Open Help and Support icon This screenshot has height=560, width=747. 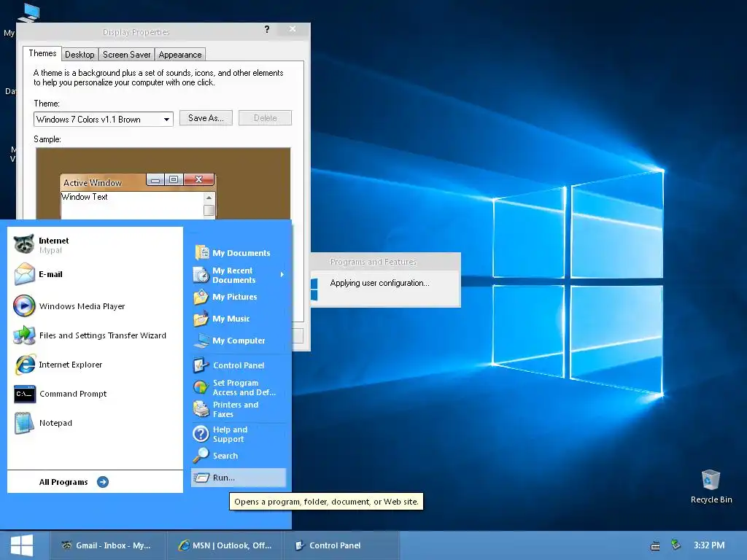pos(201,433)
